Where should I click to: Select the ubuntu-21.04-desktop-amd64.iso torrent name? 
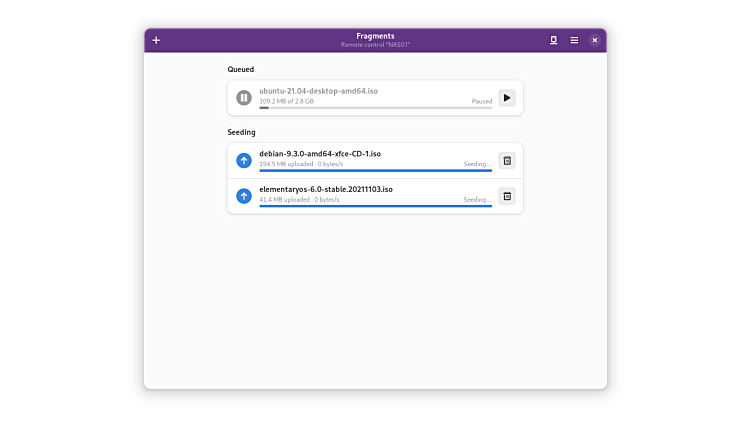pos(317,91)
